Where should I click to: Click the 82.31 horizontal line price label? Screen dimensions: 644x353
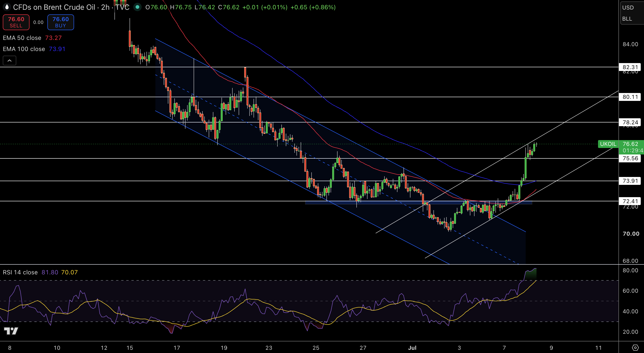630,67
